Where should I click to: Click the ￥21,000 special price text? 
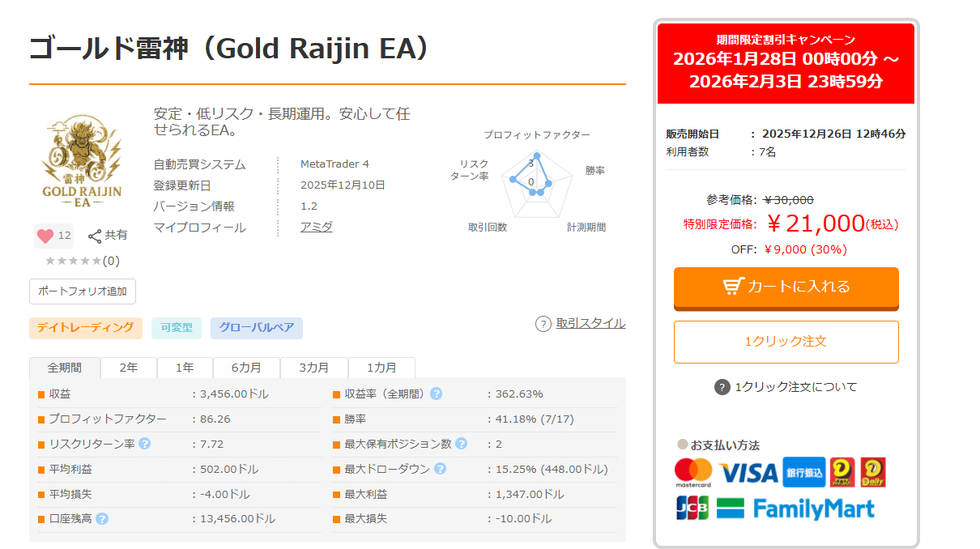pos(815,223)
